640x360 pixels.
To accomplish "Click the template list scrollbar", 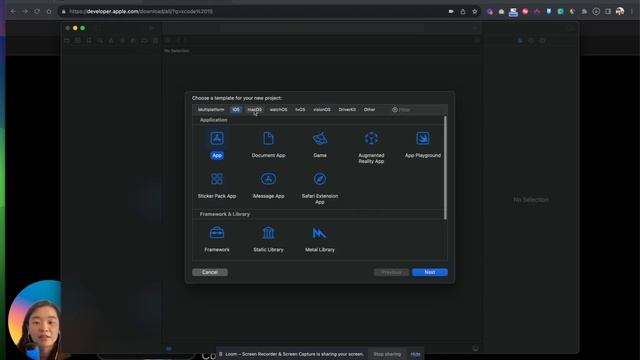I will tap(445, 167).
